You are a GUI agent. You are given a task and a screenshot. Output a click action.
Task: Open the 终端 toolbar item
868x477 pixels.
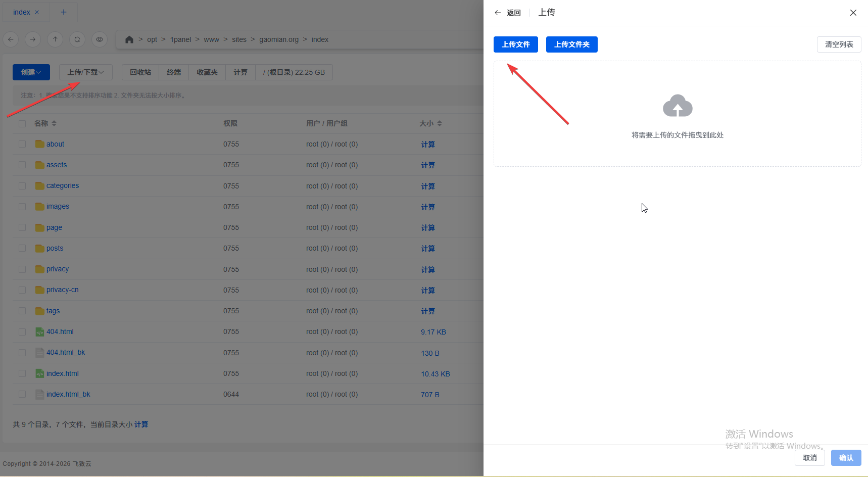coord(174,72)
